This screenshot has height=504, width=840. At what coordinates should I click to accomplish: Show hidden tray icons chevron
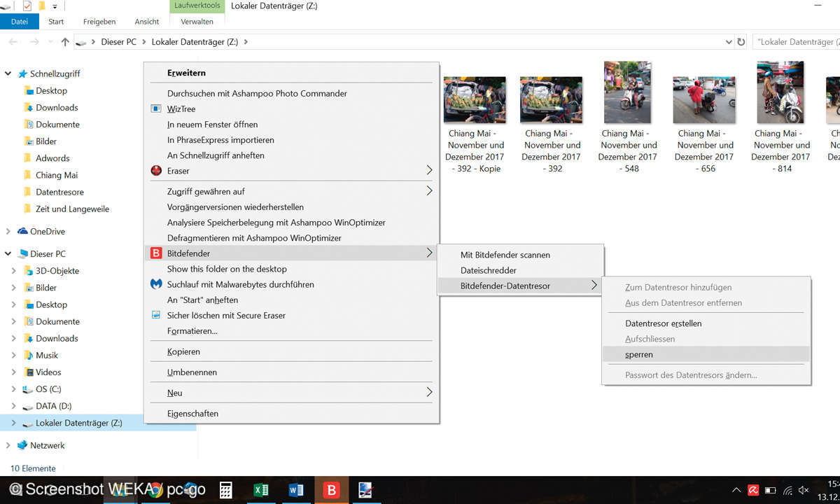736,490
